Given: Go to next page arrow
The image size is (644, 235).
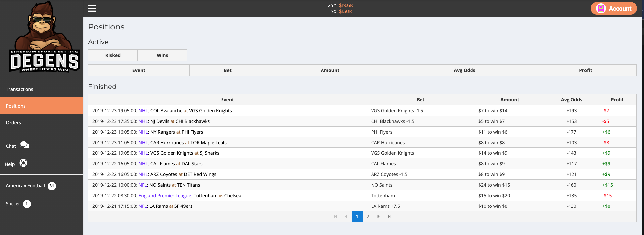Looking at the screenshot, I should 378,216.
